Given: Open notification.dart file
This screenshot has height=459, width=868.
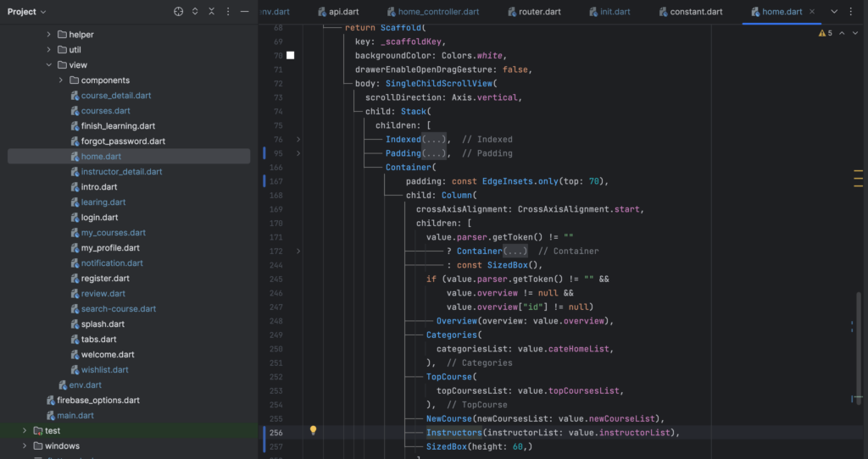Looking at the screenshot, I should click(x=112, y=263).
